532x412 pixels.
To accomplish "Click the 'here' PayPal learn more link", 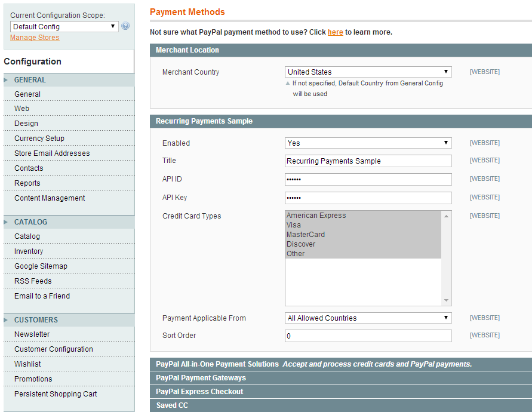I will tap(335, 32).
